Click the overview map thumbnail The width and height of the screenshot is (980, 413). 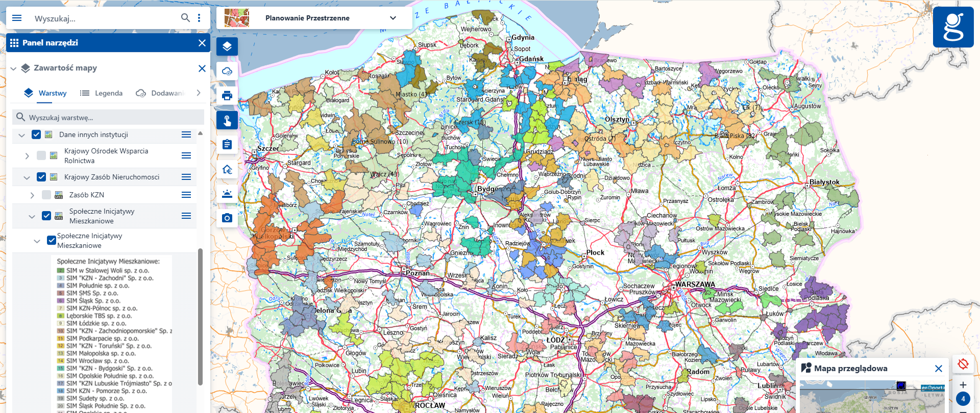tap(872, 397)
